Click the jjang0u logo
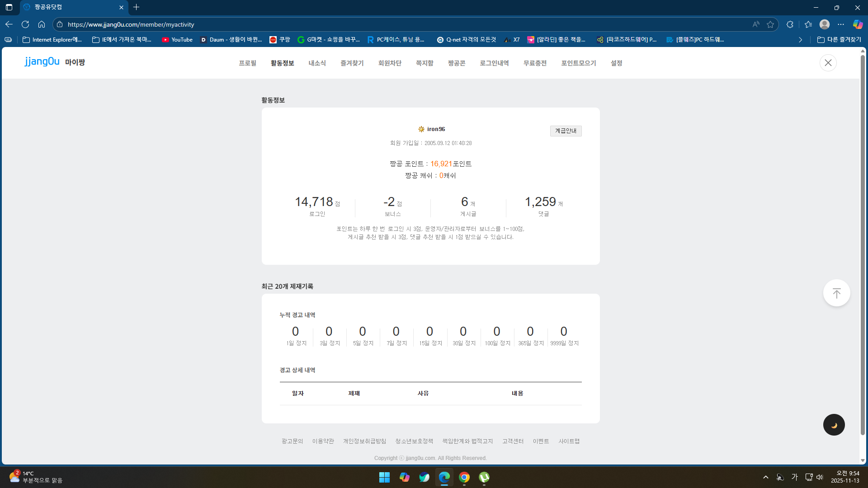 42,61
